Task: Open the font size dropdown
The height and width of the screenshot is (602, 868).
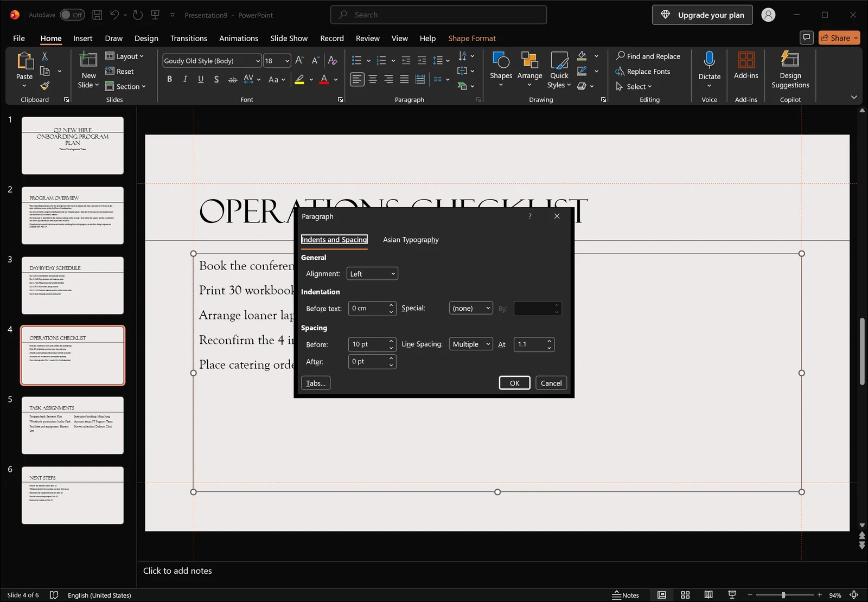Action: click(x=287, y=61)
